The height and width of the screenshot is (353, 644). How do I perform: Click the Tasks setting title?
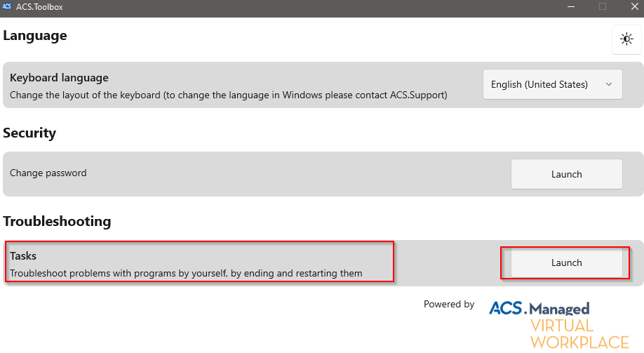(x=23, y=256)
